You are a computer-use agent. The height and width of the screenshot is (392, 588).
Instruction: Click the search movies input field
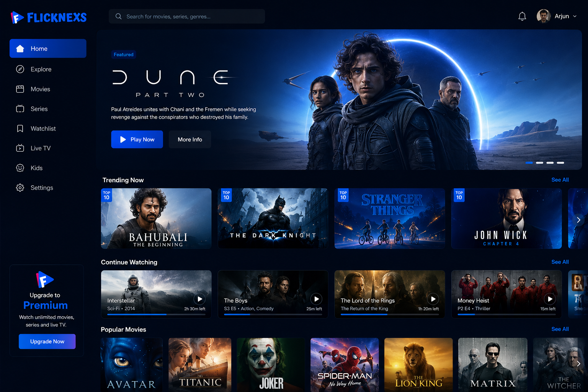[x=187, y=16]
